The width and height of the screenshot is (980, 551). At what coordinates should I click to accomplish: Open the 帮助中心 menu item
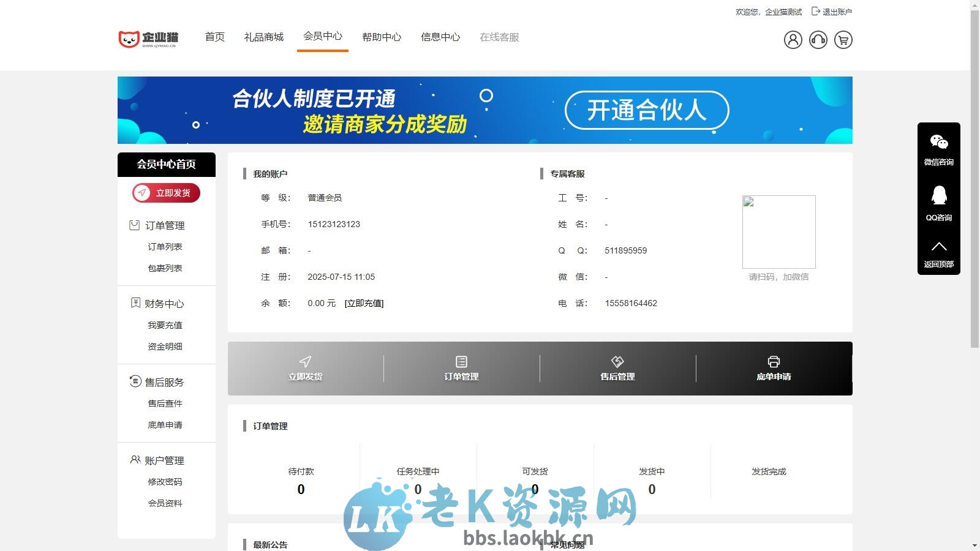[x=381, y=37]
